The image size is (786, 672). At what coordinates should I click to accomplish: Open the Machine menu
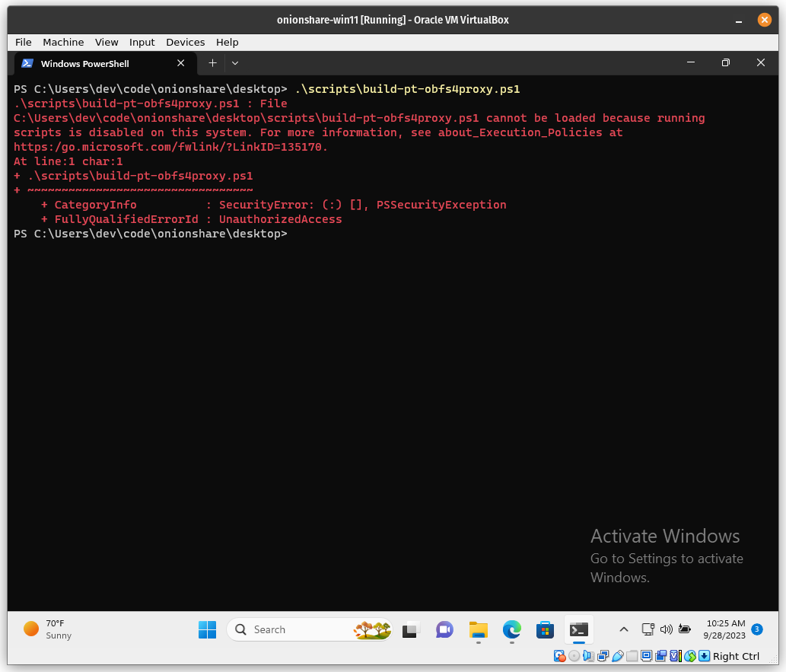coord(63,42)
